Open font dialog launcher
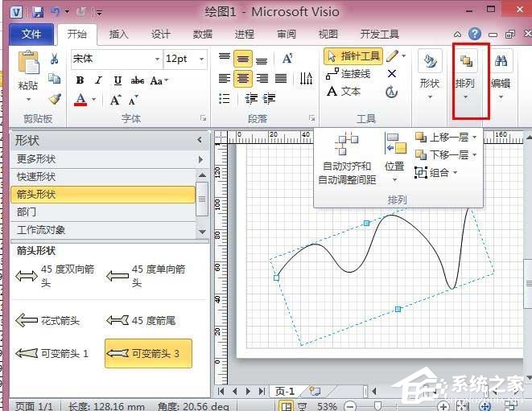 pos(204,118)
